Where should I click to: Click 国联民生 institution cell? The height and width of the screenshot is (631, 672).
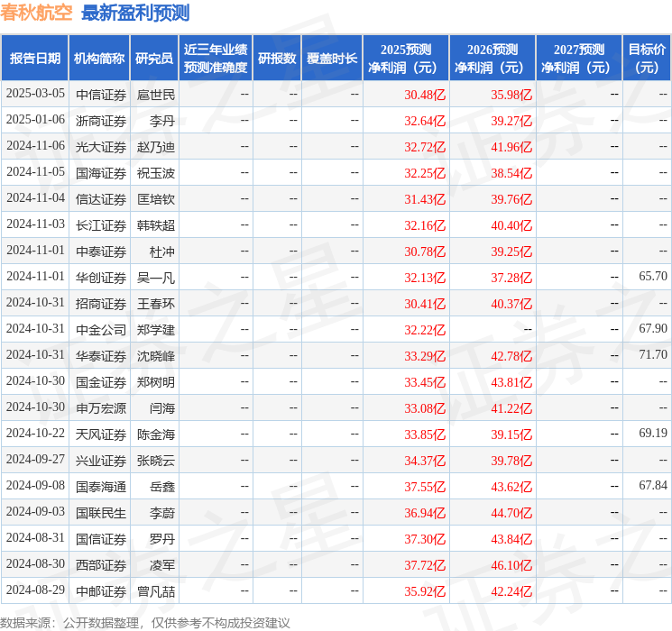[x=101, y=513]
